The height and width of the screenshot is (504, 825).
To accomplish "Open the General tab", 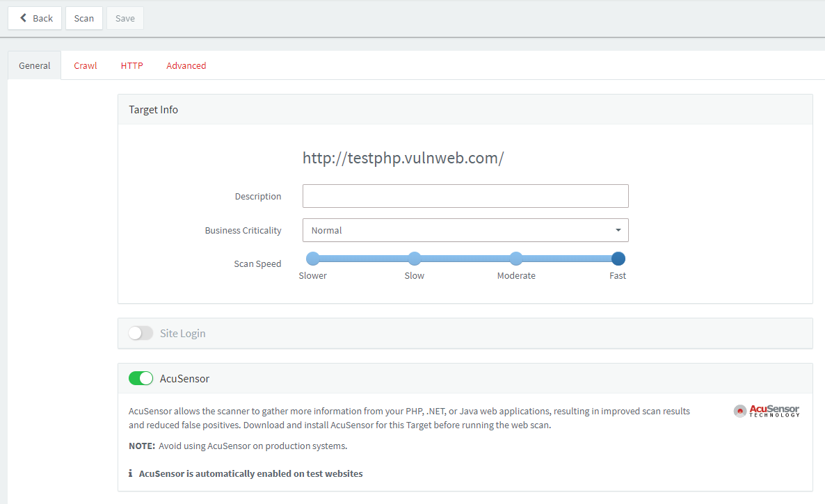I will 35,65.
